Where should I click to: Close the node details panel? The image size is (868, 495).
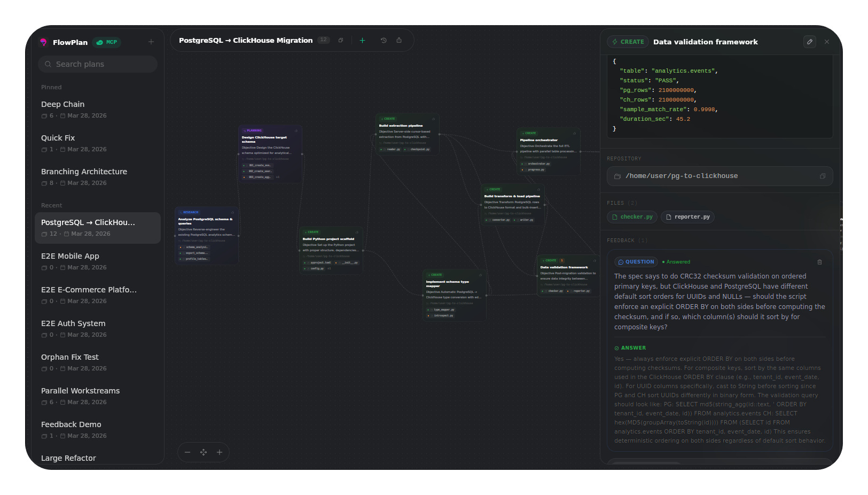[x=827, y=42]
